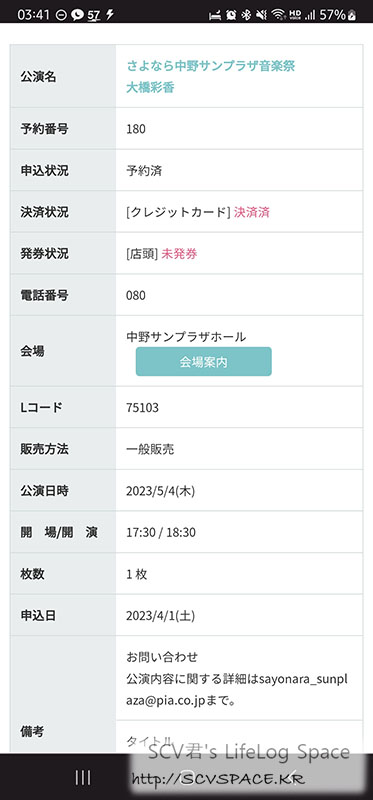Tap the do-not-disturb icon in status bar
Screen dimensions: 373x800
point(61,15)
